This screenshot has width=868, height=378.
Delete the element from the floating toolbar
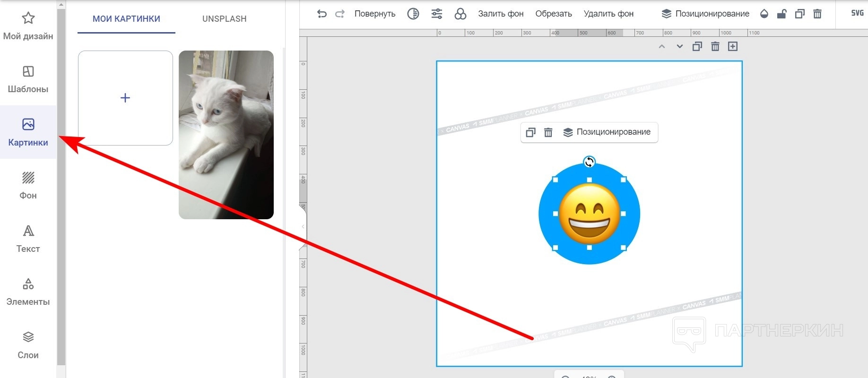548,132
